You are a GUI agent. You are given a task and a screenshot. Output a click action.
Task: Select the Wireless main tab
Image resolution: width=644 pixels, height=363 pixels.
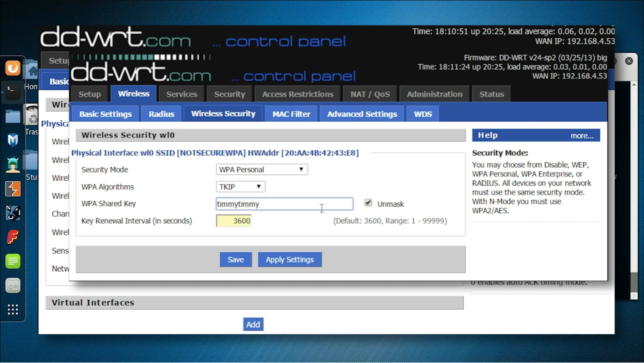[133, 94]
